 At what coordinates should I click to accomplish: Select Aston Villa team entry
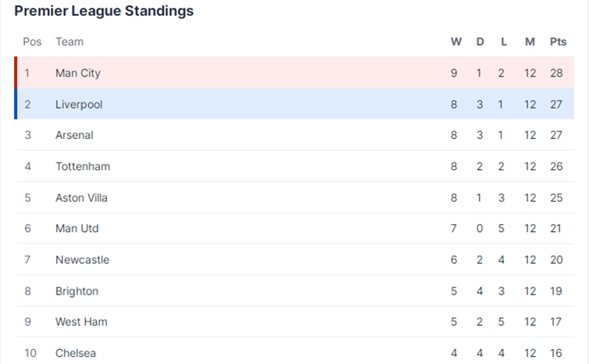pyautogui.click(x=81, y=198)
